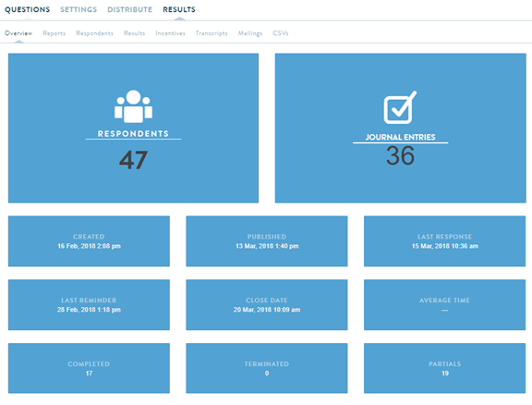This screenshot has height=405, width=532.
Task: Click the LAST REMINDER label
Action: coord(89,301)
